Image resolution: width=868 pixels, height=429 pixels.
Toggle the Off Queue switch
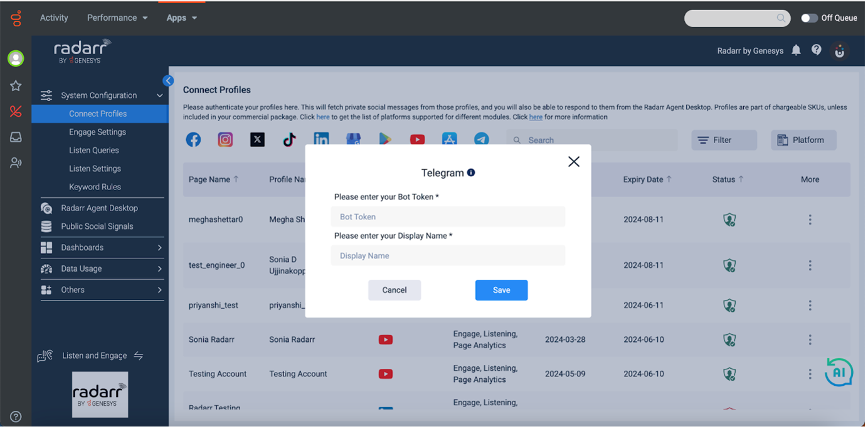(x=809, y=18)
